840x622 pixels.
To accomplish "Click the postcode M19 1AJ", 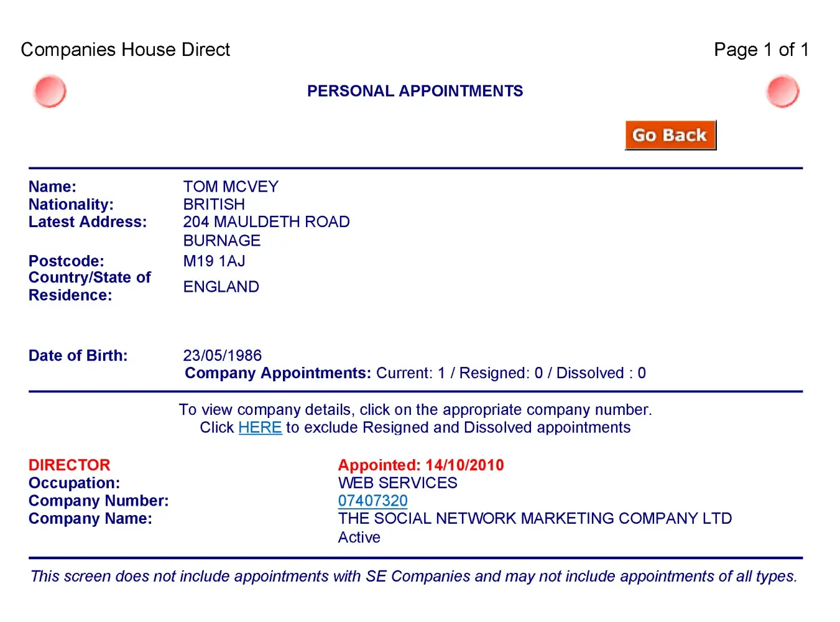I will click(x=214, y=261).
